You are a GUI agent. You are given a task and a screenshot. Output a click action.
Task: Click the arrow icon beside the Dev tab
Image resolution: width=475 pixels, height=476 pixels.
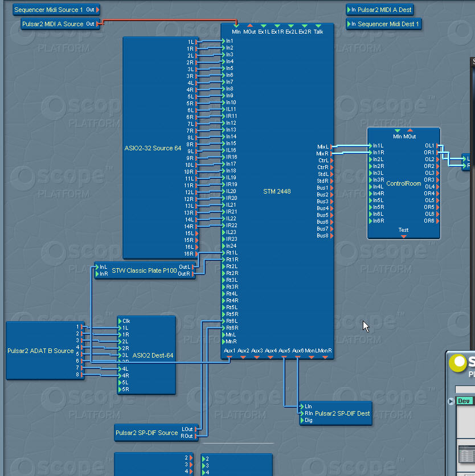click(x=451, y=401)
